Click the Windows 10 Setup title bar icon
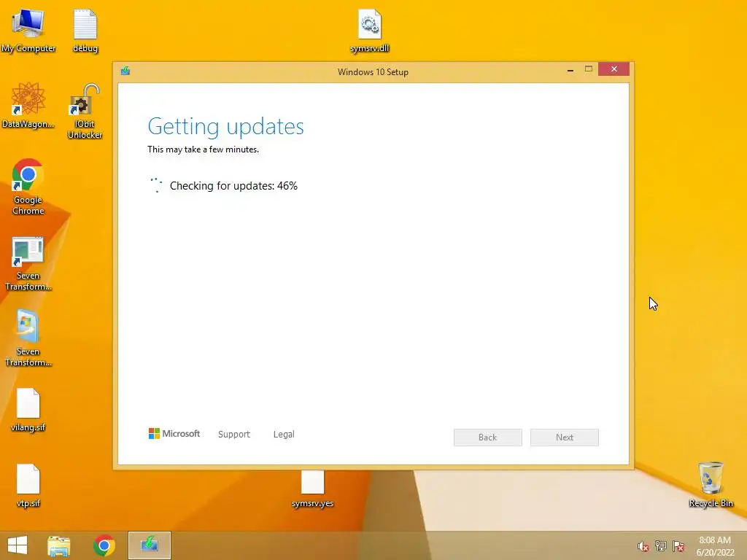The image size is (747, 560). tap(125, 71)
